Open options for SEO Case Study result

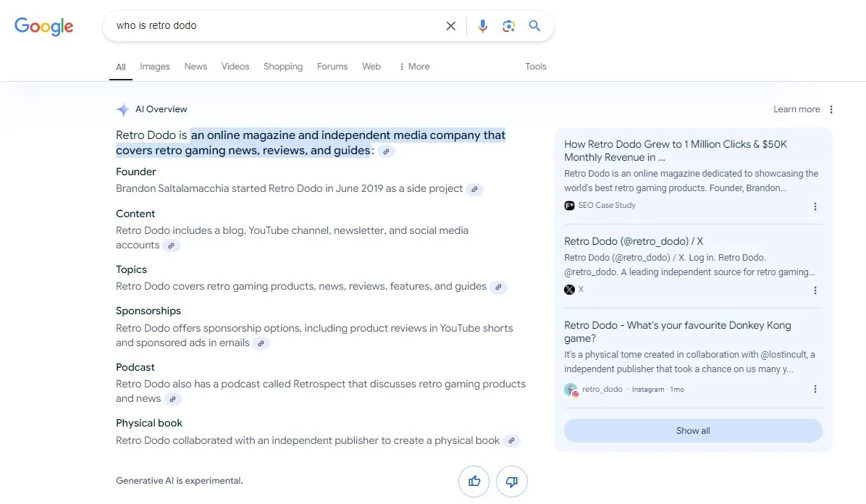point(815,206)
